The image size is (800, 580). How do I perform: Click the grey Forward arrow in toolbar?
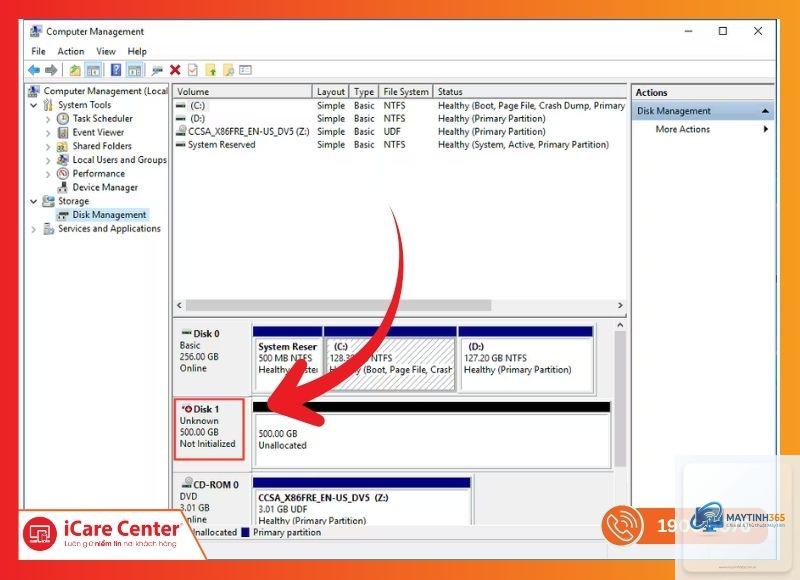(51, 70)
